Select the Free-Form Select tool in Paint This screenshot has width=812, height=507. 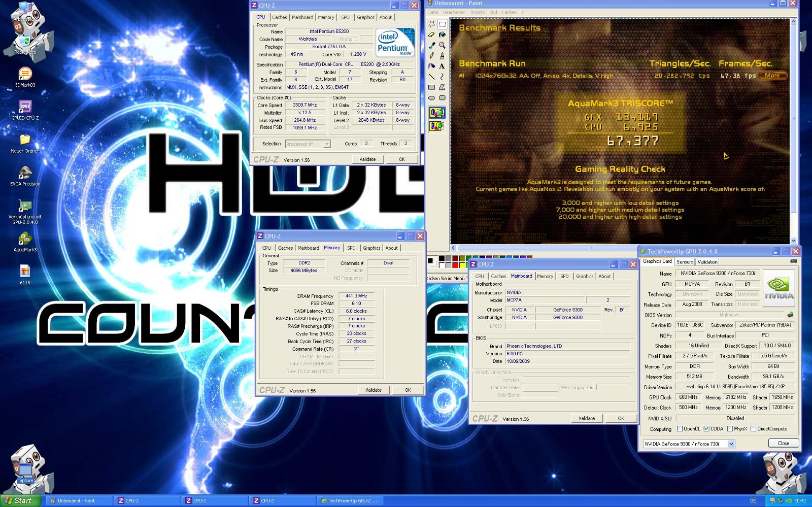431,24
